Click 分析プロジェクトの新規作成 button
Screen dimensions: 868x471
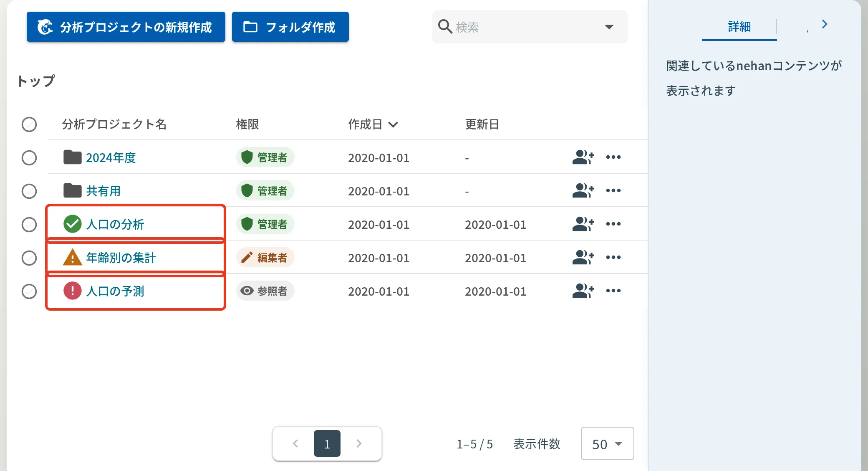[126, 27]
